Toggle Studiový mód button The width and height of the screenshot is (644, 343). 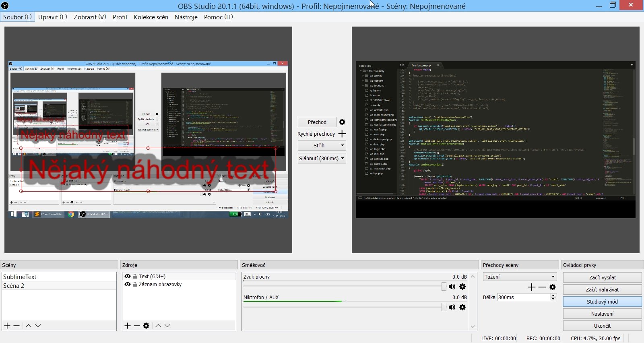[602, 302]
